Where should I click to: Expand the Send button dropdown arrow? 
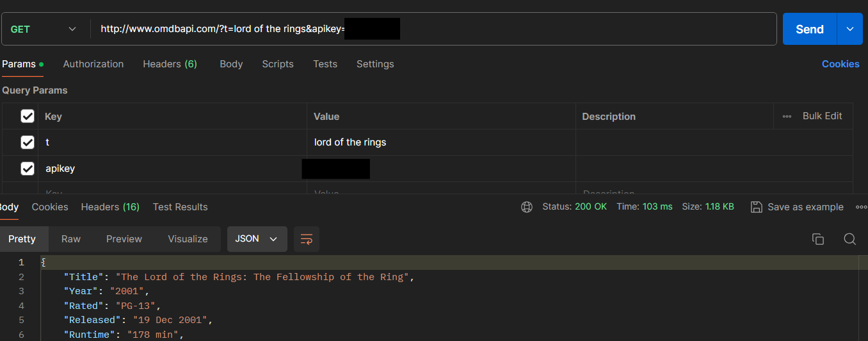click(x=850, y=29)
